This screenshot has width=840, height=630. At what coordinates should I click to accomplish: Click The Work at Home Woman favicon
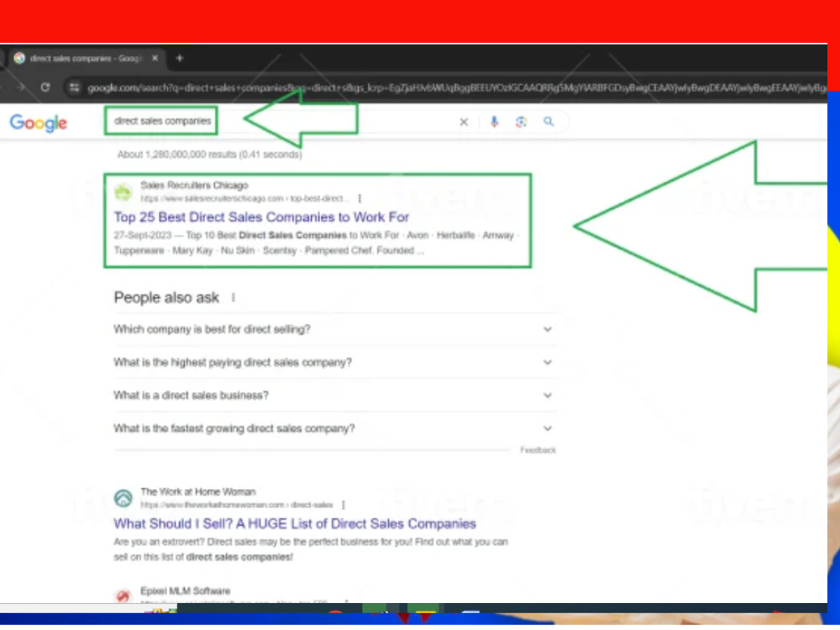click(123, 498)
